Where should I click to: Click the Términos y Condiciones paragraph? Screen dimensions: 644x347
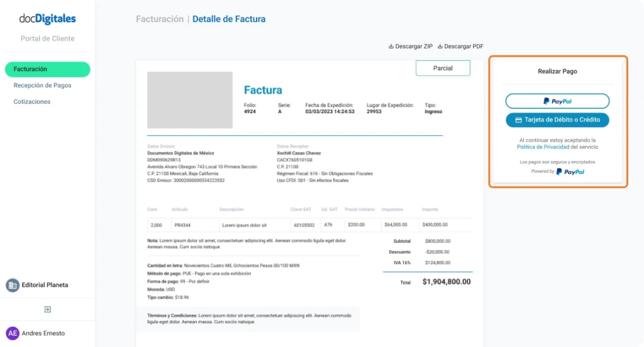pyautogui.click(x=249, y=319)
